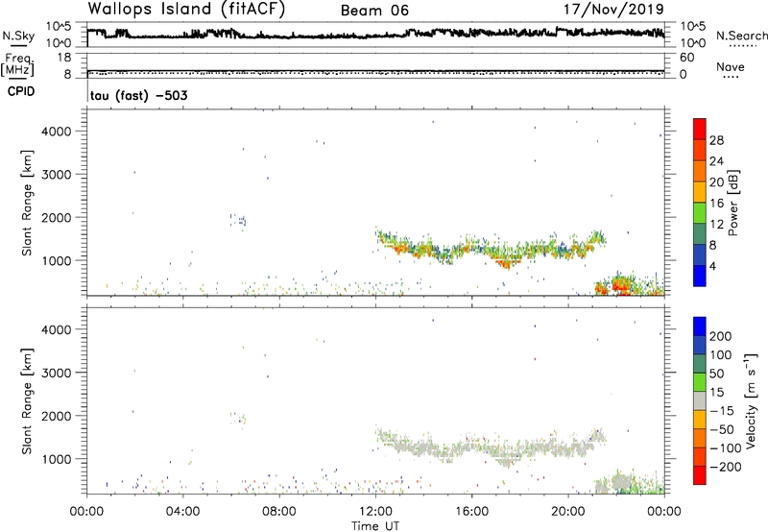The height and width of the screenshot is (532, 768).
Task: Select the teal 8–12 dB Power segment
Action: point(700,234)
